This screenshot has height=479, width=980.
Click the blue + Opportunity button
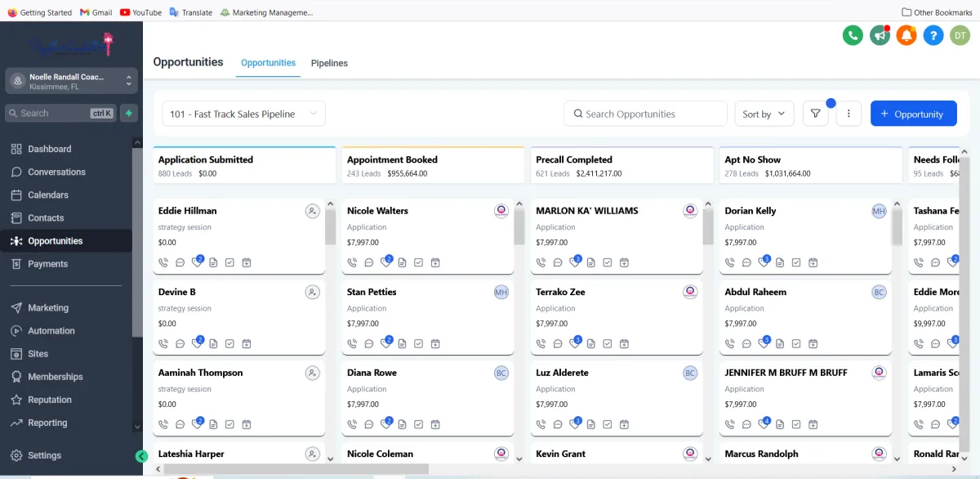click(x=912, y=114)
